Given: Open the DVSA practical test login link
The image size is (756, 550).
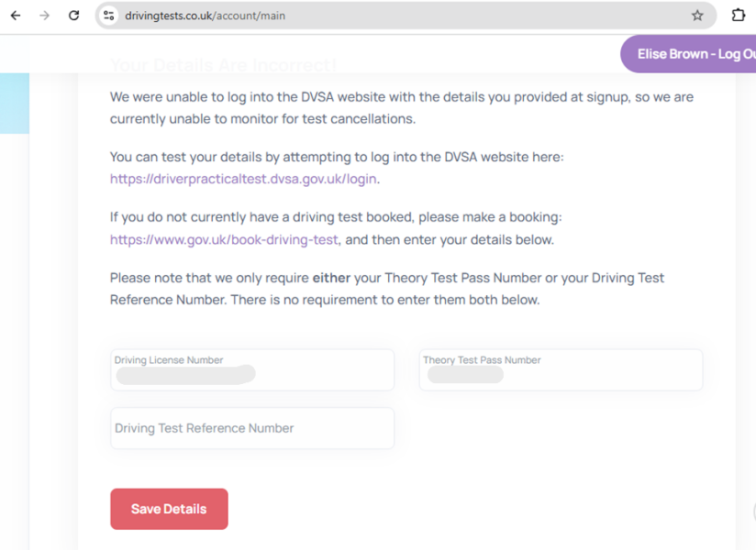Looking at the screenshot, I should (242, 179).
